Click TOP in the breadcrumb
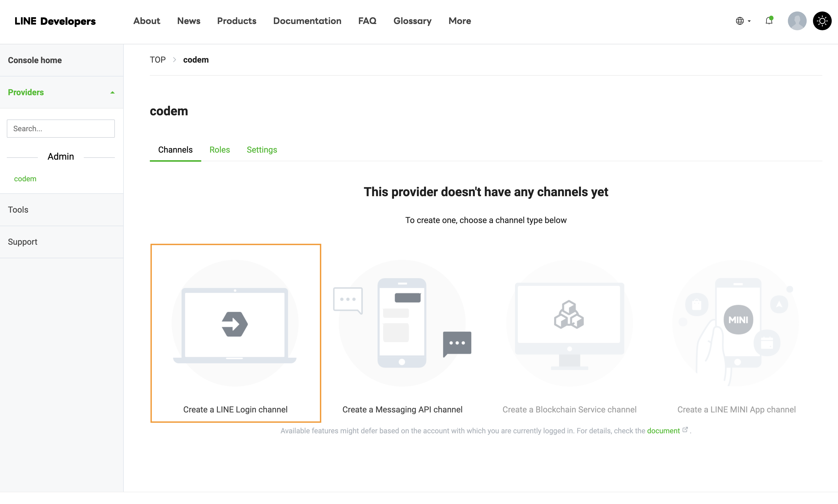 [x=158, y=60]
